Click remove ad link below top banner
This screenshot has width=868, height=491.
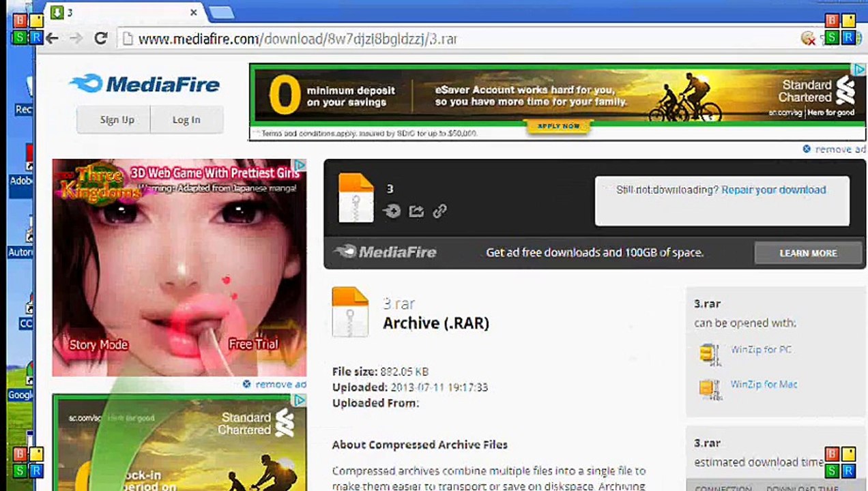[834, 149]
